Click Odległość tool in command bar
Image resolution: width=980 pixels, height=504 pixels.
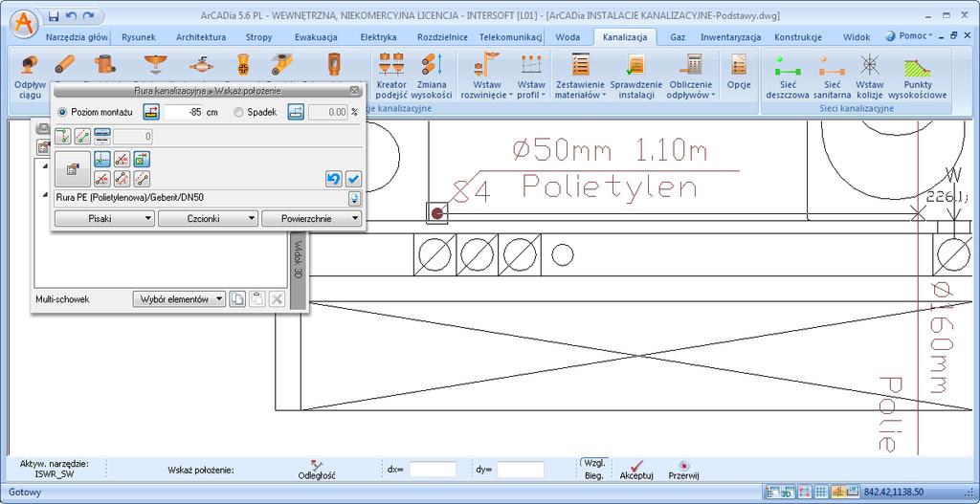(318, 471)
